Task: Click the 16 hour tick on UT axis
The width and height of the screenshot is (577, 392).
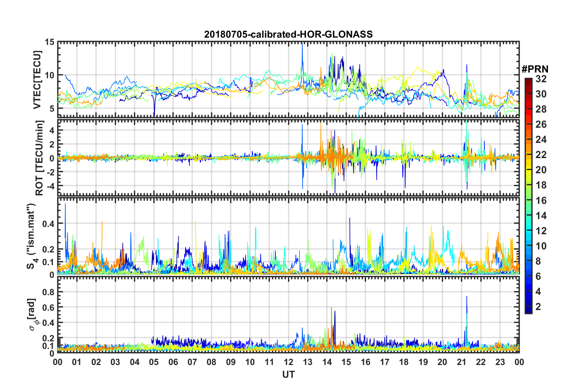Action: pos(365,362)
